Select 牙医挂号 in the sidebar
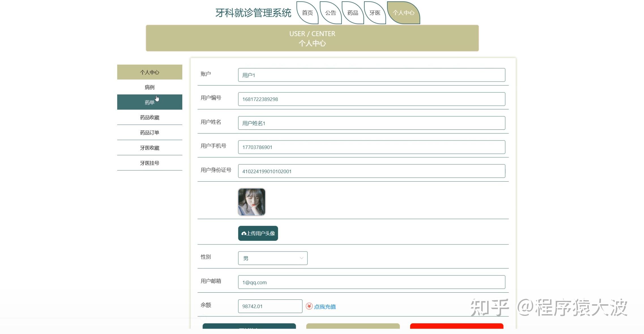The image size is (644, 334). click(x=149, y=163)
